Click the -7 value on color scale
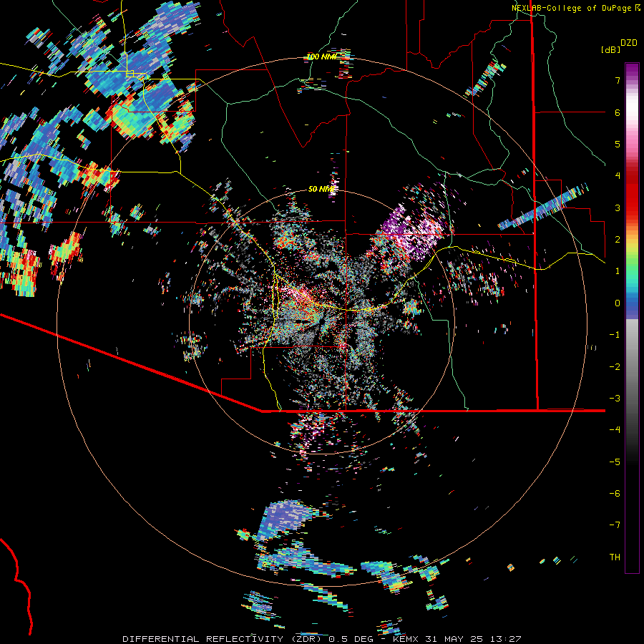This screenshot has width=644, height=644. pyautogui.click(x=615, y=525)
